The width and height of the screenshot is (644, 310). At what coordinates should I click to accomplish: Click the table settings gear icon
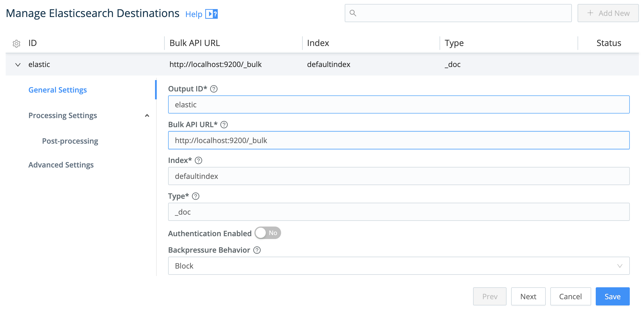click(x=16, y=43)
